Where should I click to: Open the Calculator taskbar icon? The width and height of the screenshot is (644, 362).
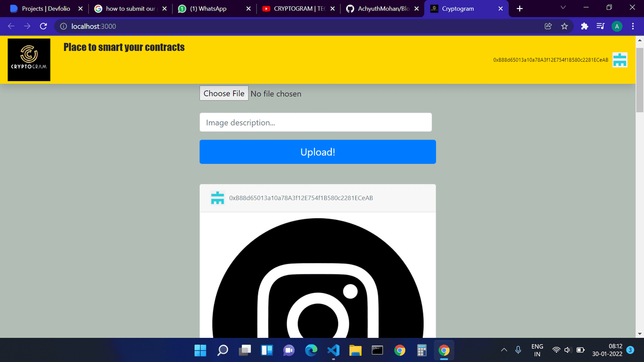[422, 350]
